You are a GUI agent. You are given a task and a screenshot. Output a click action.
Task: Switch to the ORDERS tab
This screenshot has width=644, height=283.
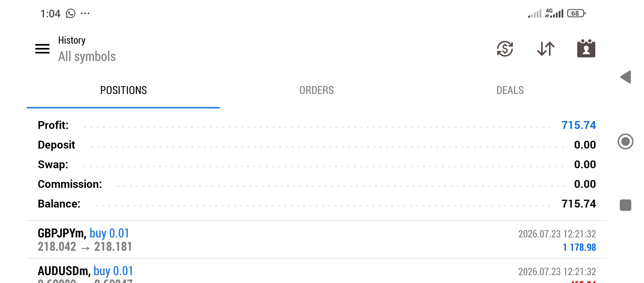pyautogui.click(x=317, y=90)
